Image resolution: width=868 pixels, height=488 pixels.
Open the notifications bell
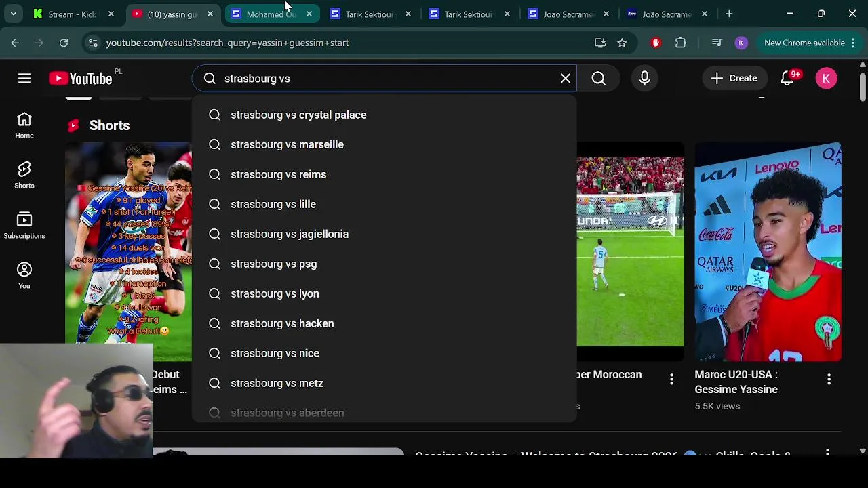(x=788, y=79)
